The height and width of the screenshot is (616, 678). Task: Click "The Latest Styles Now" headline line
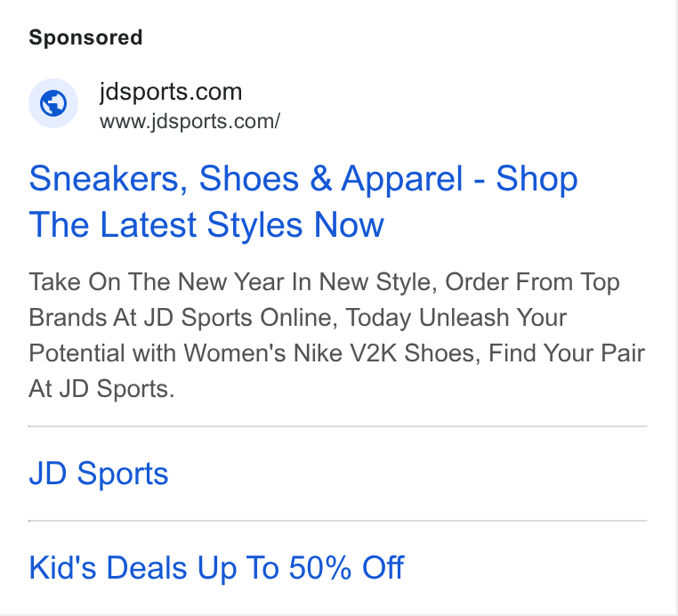pyautogui.click(x=206, y=224)
